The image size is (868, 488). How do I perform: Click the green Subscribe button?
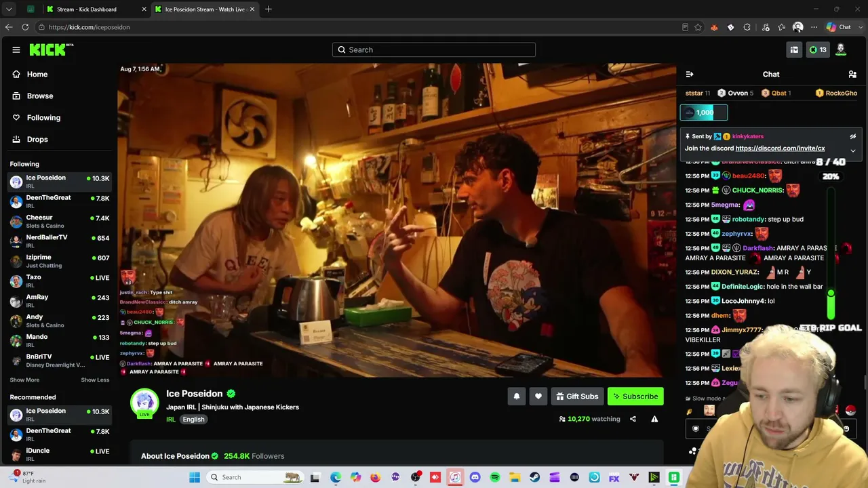tap(635, 396)
